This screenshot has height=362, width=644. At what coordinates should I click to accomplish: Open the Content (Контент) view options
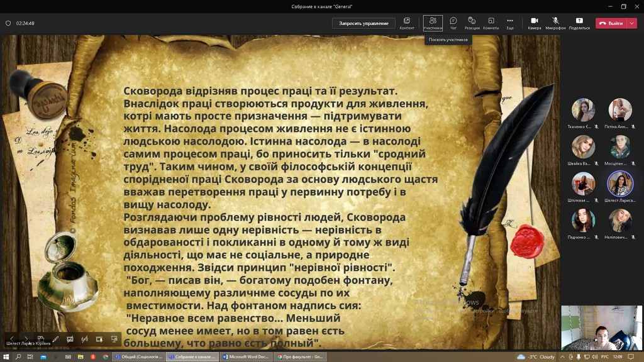(x=407, y=23)
